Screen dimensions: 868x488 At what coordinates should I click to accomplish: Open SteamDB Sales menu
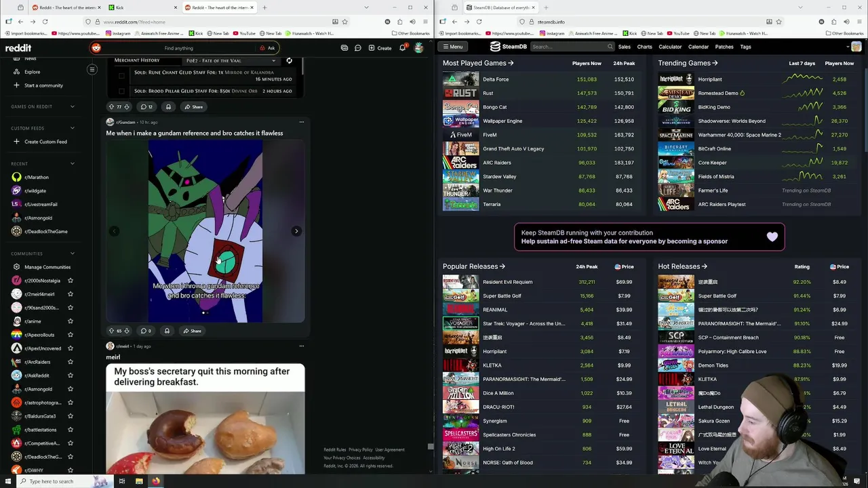pyautogui.click(x=624, y=47)
